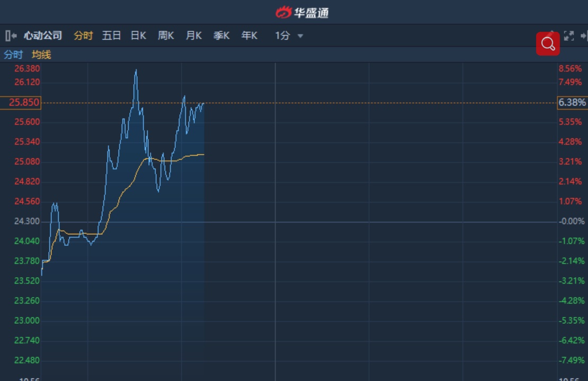
Task: Click the 25.080 price axis label
Action: coord(27,162)
